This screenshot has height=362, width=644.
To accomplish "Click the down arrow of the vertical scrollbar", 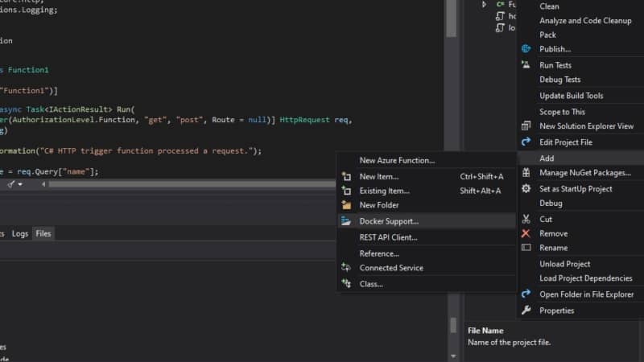I will click(453, 356).
